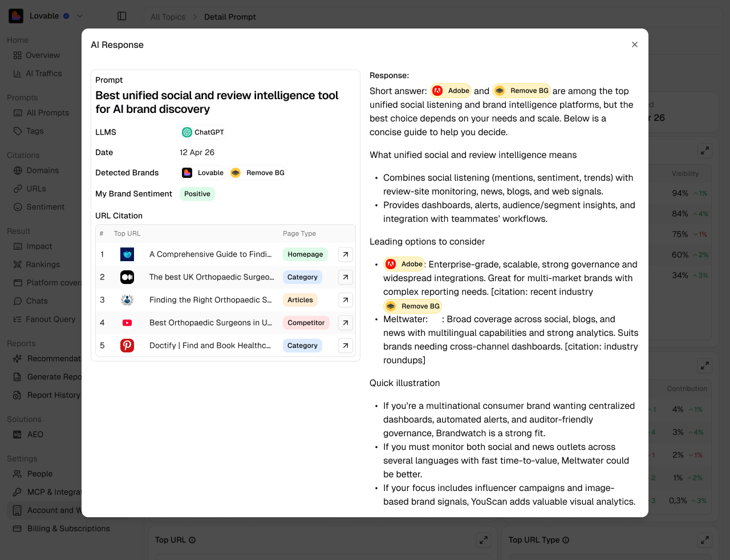This screenshot has height=560, width=730.
Task: Select 'A Comprehensive Guide to Findi...' URL title
Action: pos(210,254)
